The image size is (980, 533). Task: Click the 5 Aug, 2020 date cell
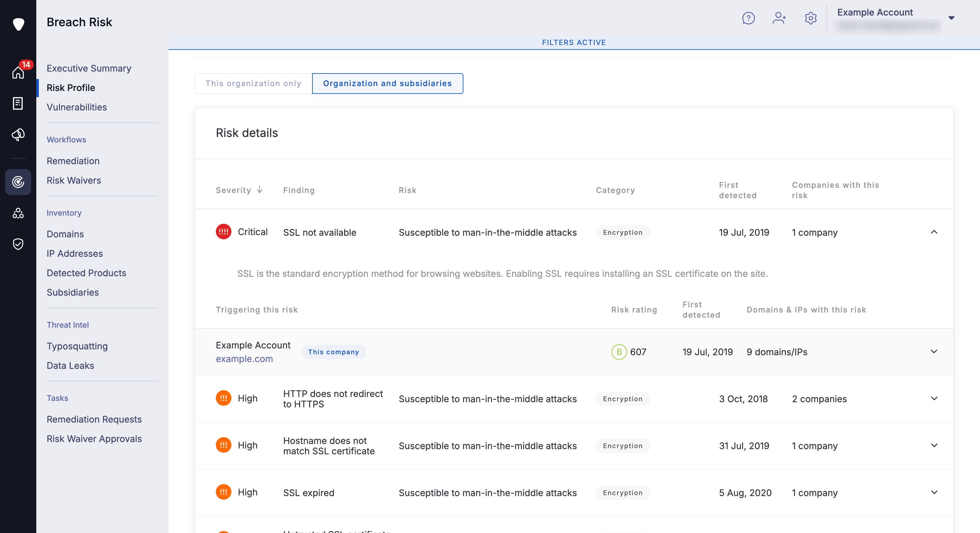[x=745, y=493]
